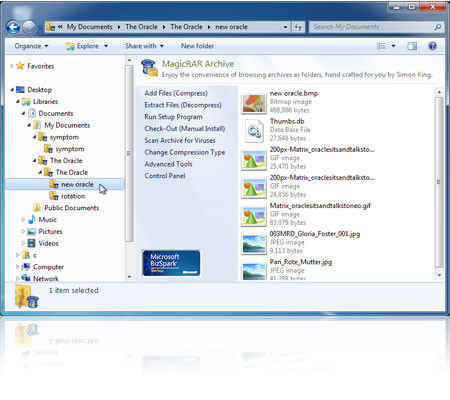Click the file list scroll-down arrow
The height and width of the screenshot is (400, 450).
coord(439,275)
